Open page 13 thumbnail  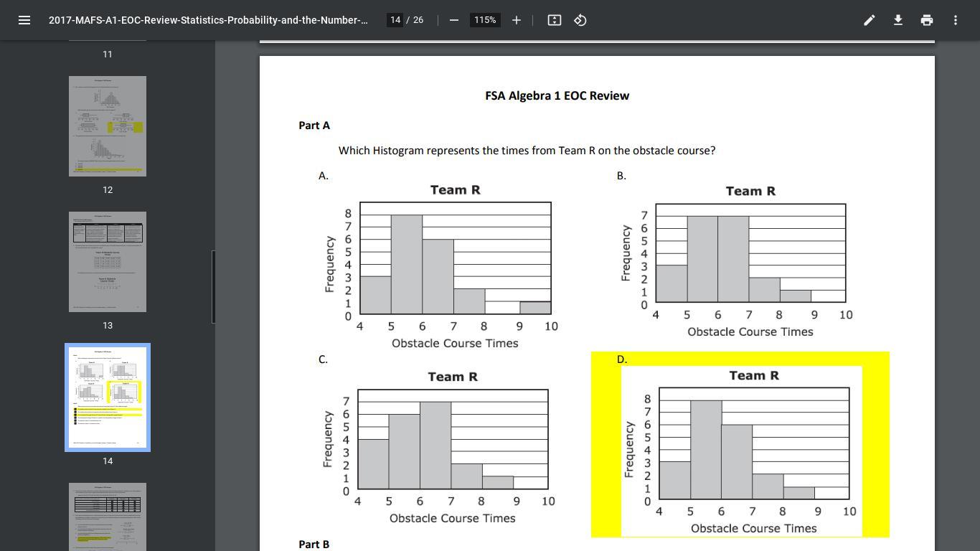(108, 262)
